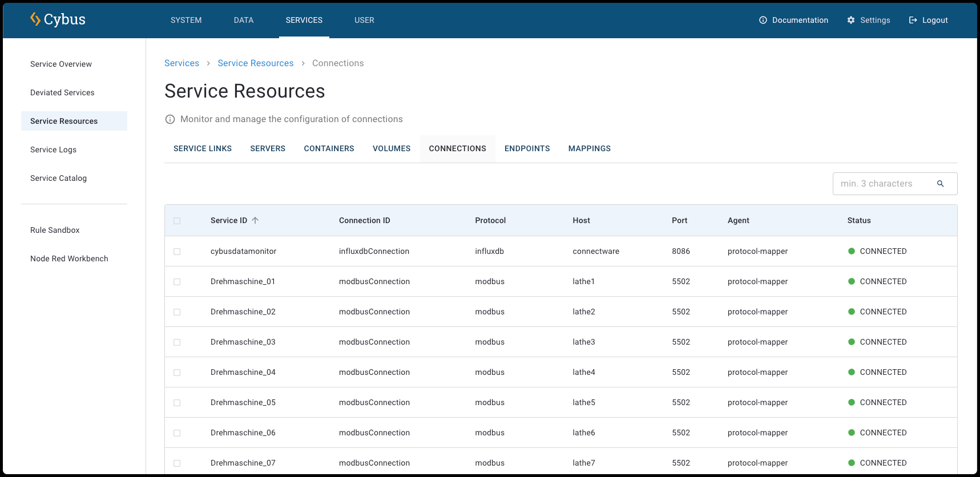Tick the checkbox for Drehmaschine_06
980x477 pixels.
(x=177, y=433)
